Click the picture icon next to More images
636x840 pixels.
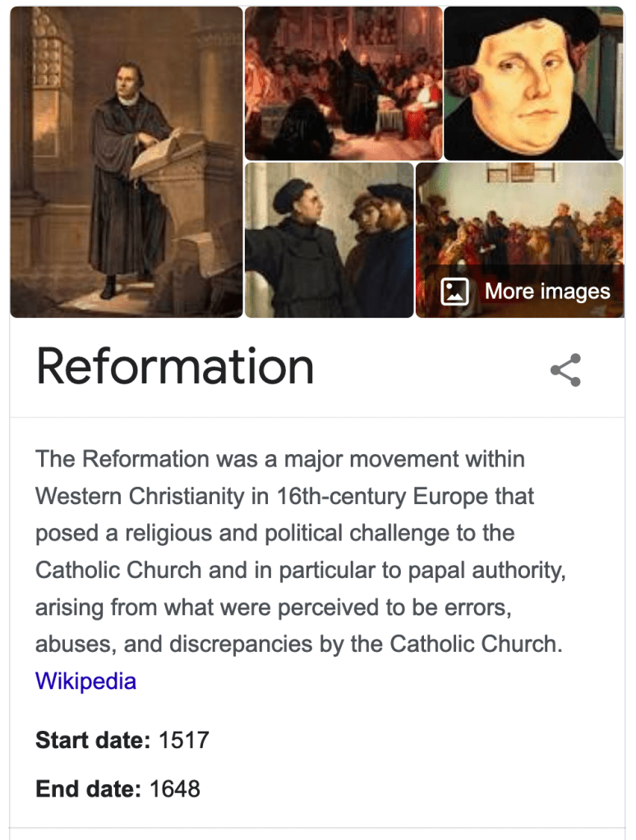(454, 291)
